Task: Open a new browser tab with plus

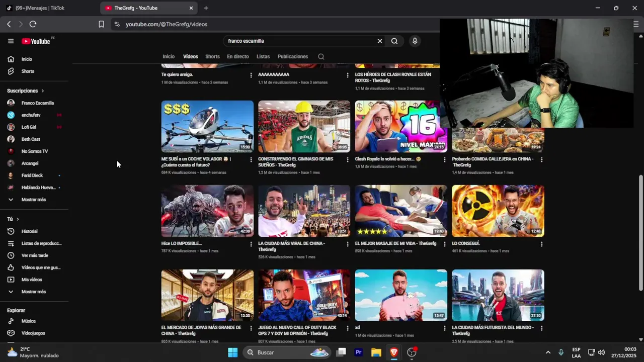Action: pos(206,8)
